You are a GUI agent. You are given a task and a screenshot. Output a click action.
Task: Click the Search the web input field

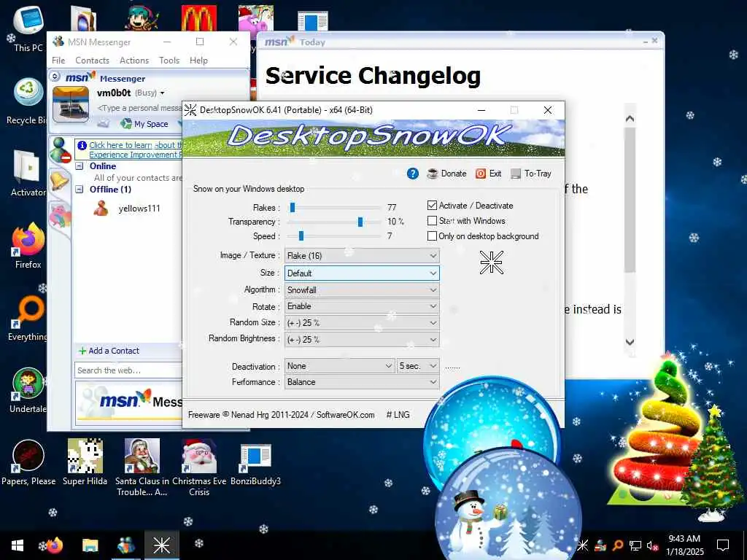[128, 370]
